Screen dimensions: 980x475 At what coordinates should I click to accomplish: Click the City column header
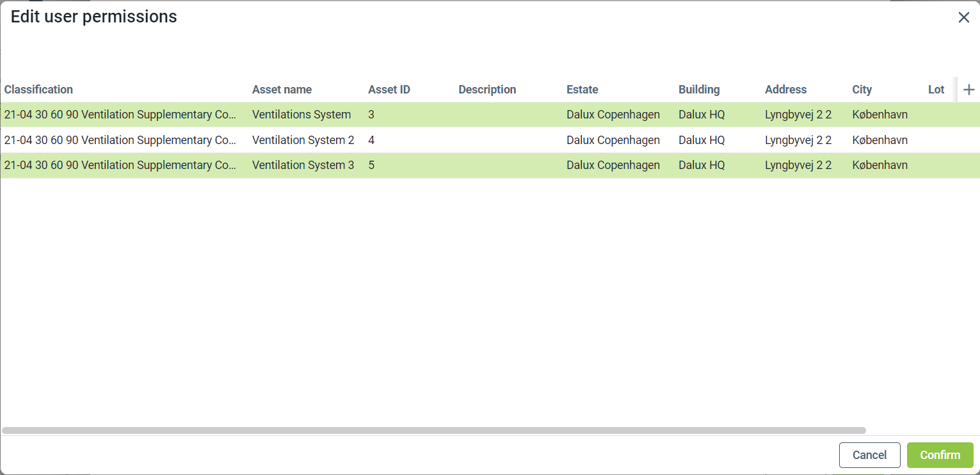click(862, 90)
